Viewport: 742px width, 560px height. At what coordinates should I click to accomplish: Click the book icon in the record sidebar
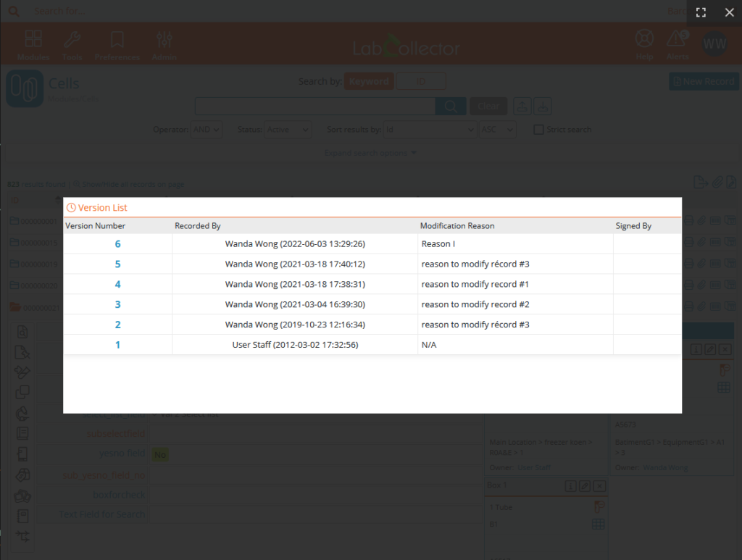[x=22, y=433]
